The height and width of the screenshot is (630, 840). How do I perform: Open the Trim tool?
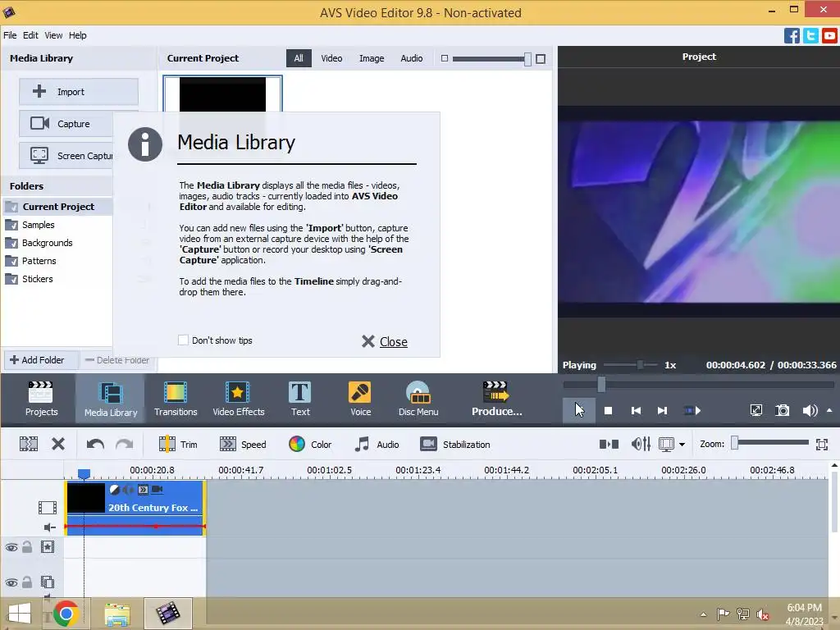178,444
